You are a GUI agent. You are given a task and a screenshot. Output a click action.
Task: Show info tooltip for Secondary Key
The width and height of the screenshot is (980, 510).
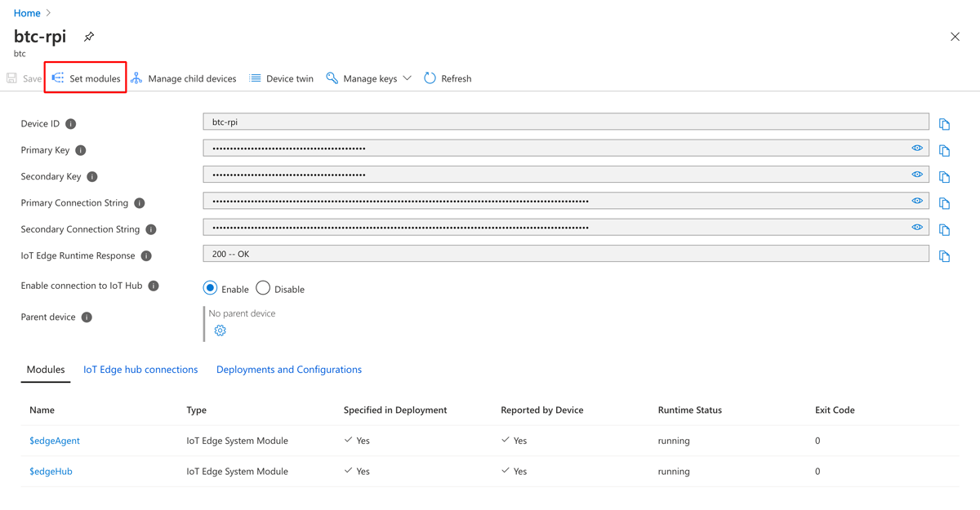click(x=92, y=176)
